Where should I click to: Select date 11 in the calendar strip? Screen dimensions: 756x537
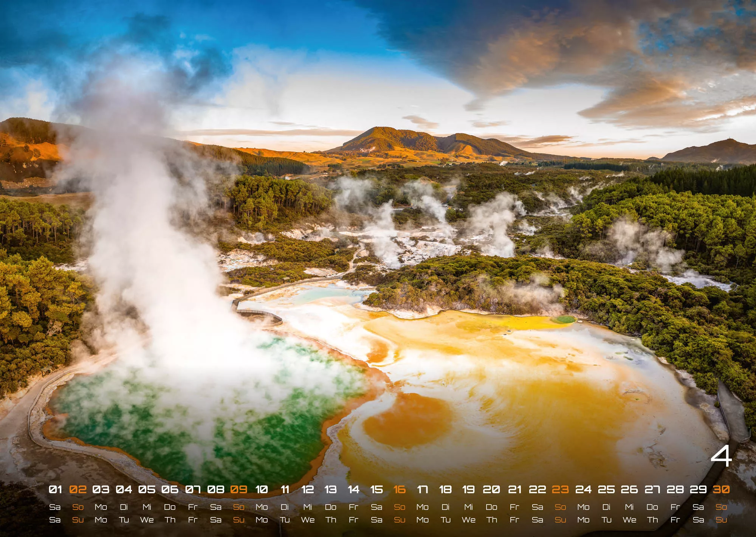(285, 490)
